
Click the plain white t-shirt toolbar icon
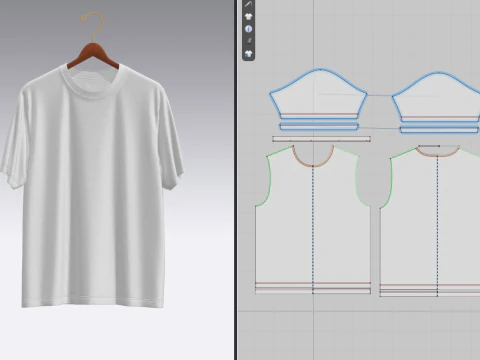pos(248,16)
